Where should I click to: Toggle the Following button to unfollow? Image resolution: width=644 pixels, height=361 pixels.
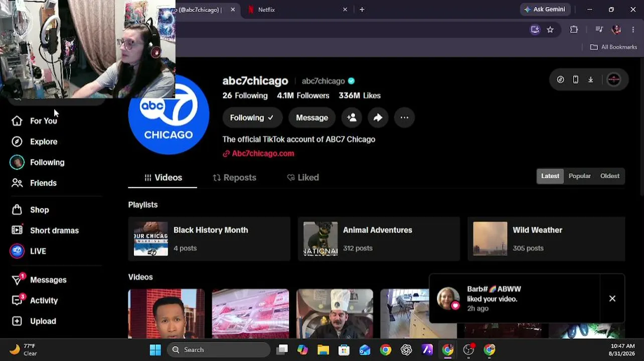(x=252, y=117)
